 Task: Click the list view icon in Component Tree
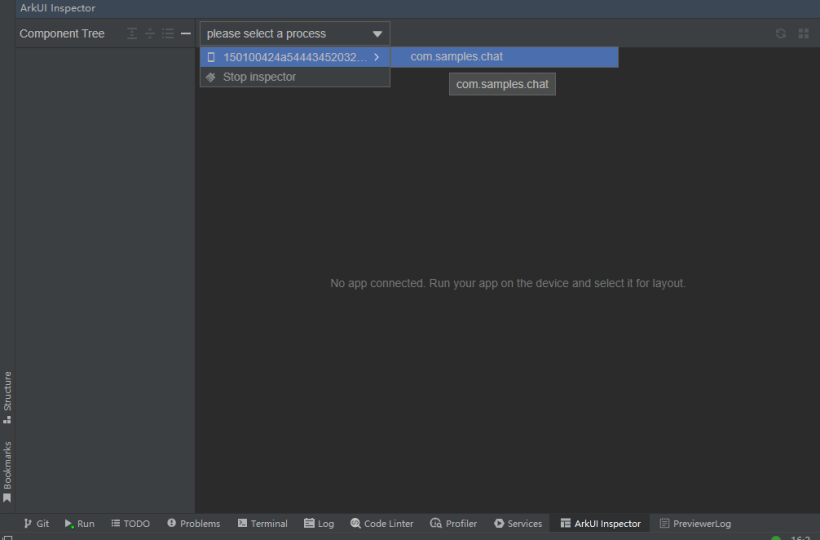[x=167, y=33]
